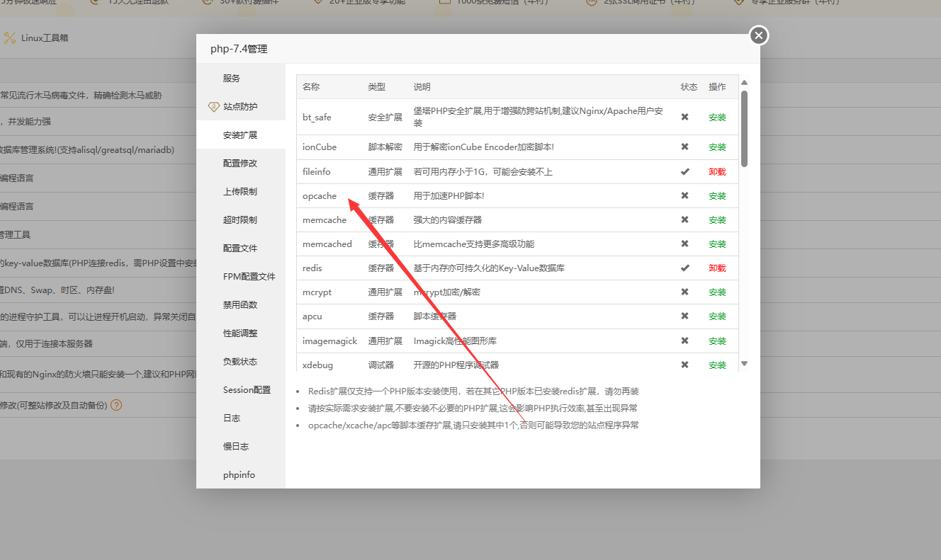The image size is (941, 560).
Task: Click the bt_safe not-installed X status icon
Action: tap(684, 117)
